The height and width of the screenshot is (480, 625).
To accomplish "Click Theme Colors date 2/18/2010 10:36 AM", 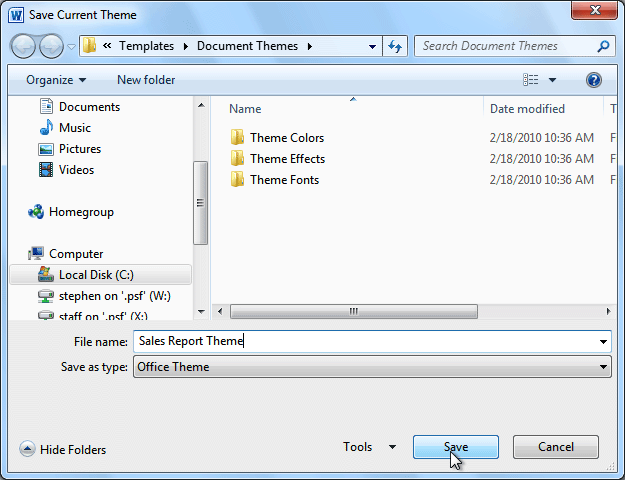I will point(542,138).
